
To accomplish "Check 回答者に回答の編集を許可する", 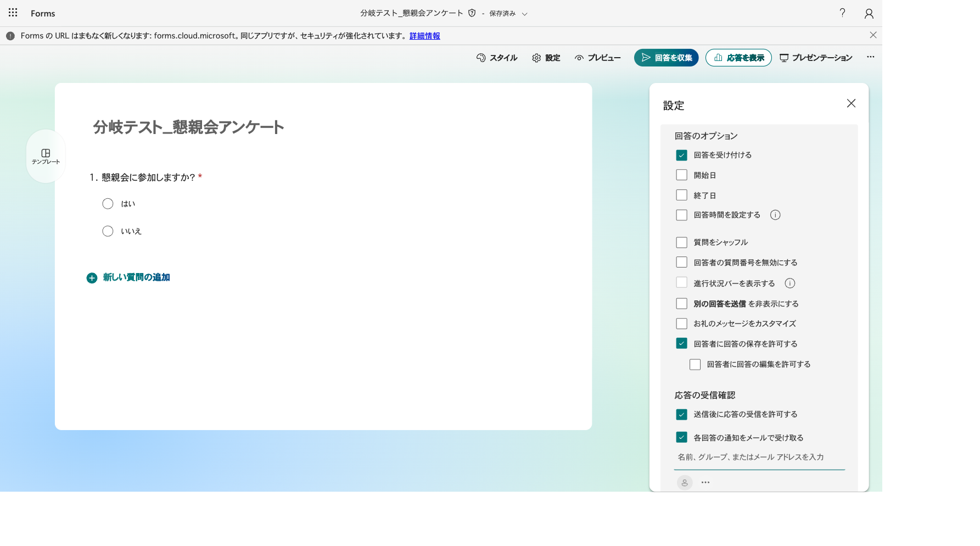I will 695,364.
